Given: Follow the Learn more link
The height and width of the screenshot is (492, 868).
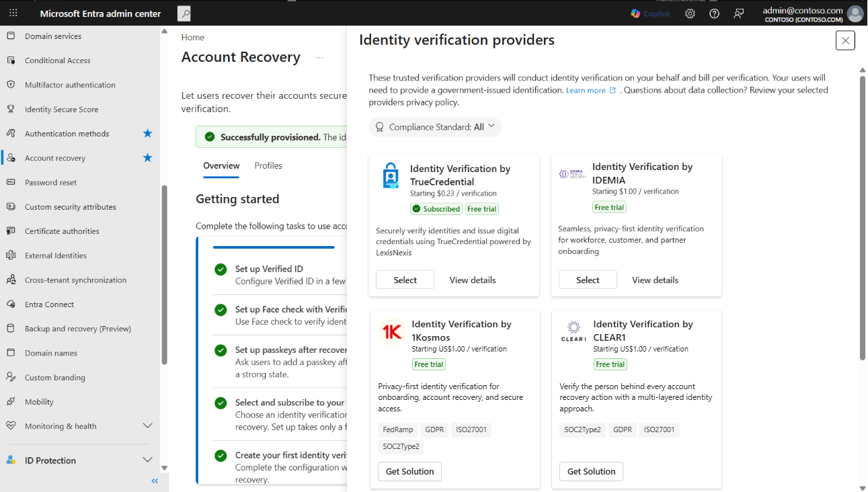Looking at the screenshot, I should pos(590,91).
